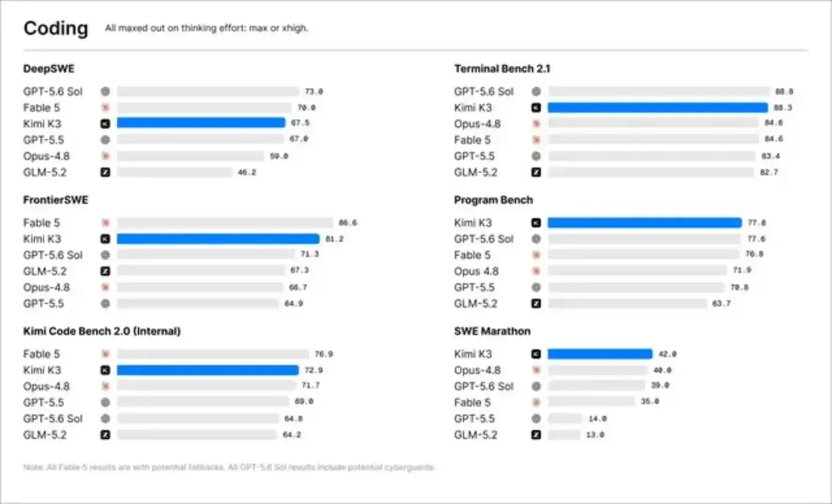Click the blue Kimi K3 bar in DeepSWE
This screenshot has height=504, width=832.
click(x=201, y=122)
